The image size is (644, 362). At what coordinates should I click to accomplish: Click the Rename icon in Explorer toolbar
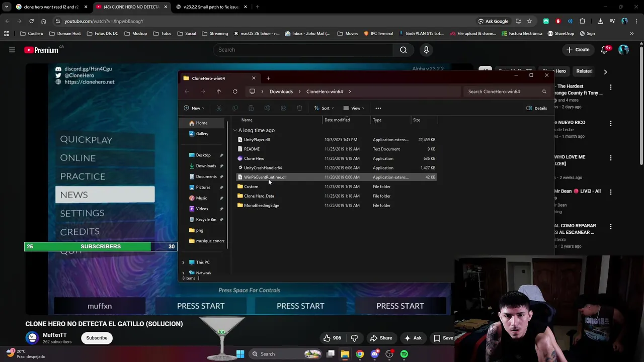[267, 108]
